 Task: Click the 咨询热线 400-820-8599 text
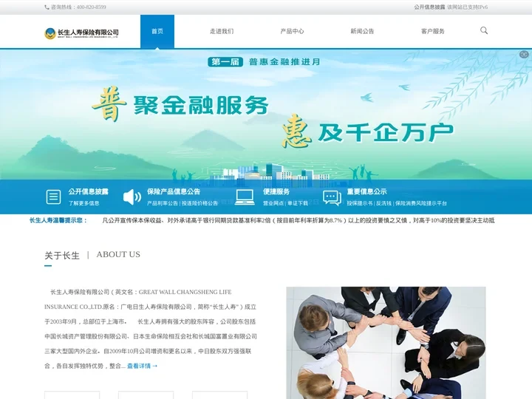pos(78,7)
